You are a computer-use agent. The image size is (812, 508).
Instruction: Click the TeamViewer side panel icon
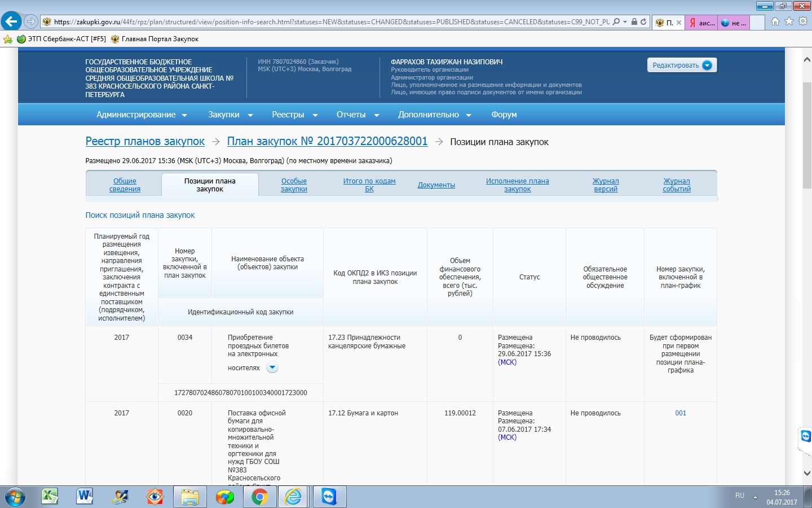[x=805, y=436]
